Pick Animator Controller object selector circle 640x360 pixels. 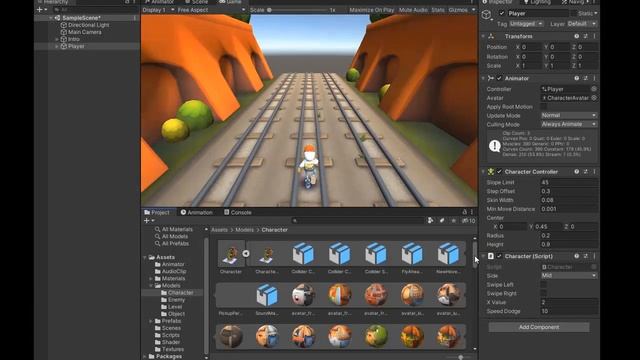(x=594, y=89)
